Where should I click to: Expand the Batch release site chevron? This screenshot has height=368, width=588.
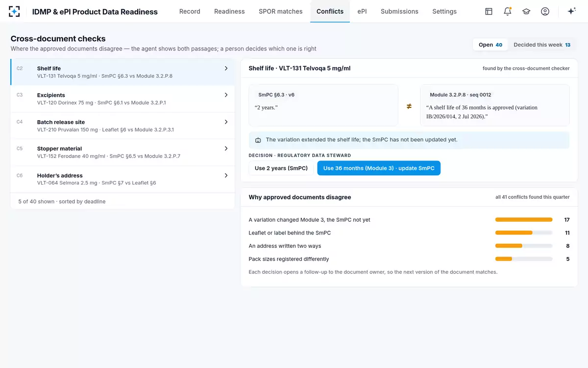[226, 122]
